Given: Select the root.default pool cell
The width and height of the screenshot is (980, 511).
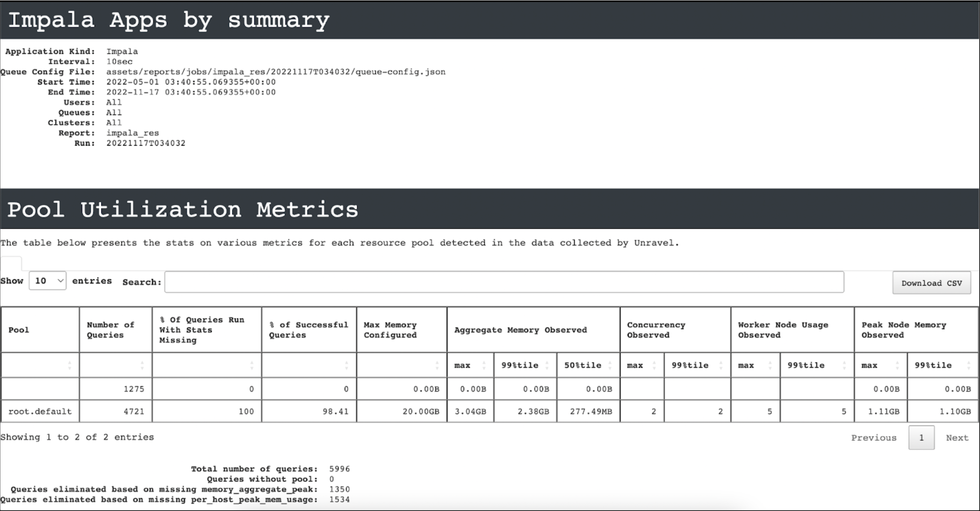Looking at the screenshot, I should [40, 411].
